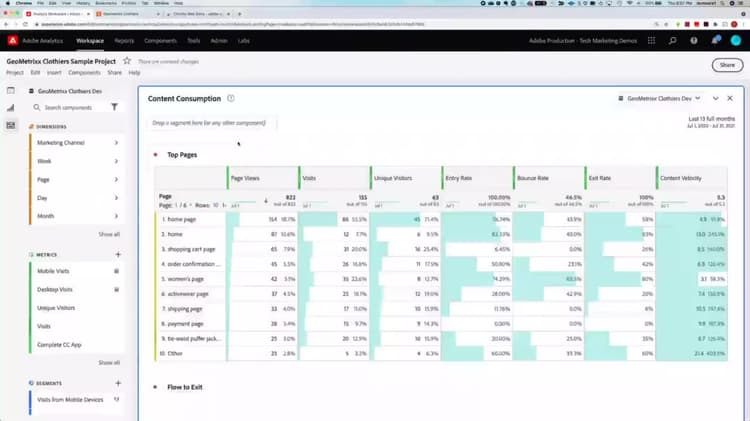Open the Components icon in left rail
Image resolution: width=750 pixels, height=421 pixels.
pos(11,125)
